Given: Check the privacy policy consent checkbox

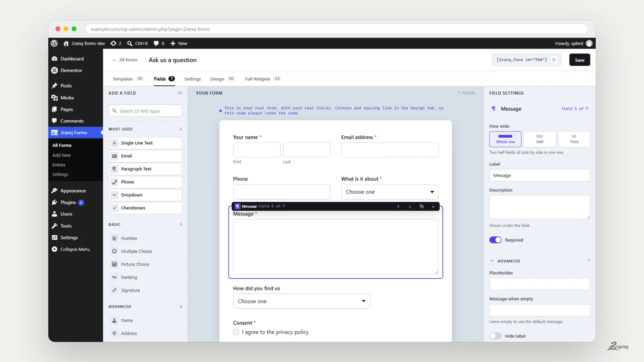Looking at the screenshot, I should pos(236,332).
